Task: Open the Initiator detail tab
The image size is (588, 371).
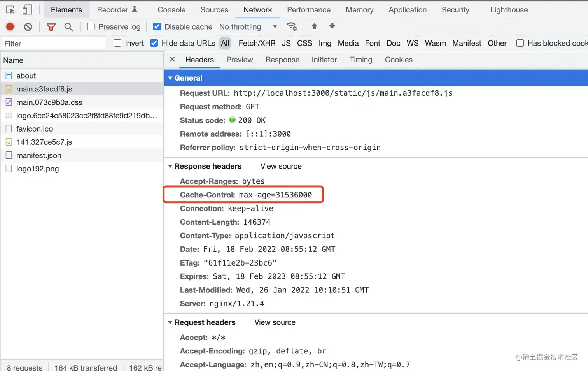Action: 324,60
